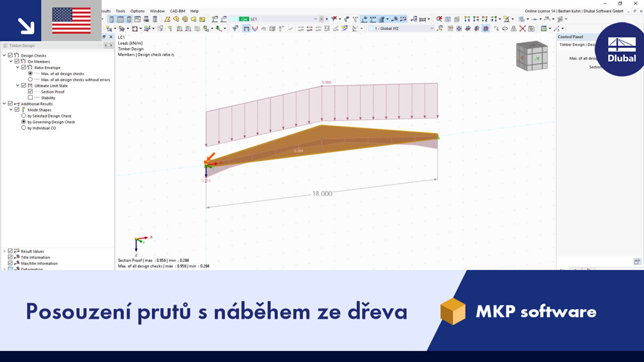The height and width of the screenshot is (362, 644).
Task: Click the navigation view cube
Action: click(532, 56)
